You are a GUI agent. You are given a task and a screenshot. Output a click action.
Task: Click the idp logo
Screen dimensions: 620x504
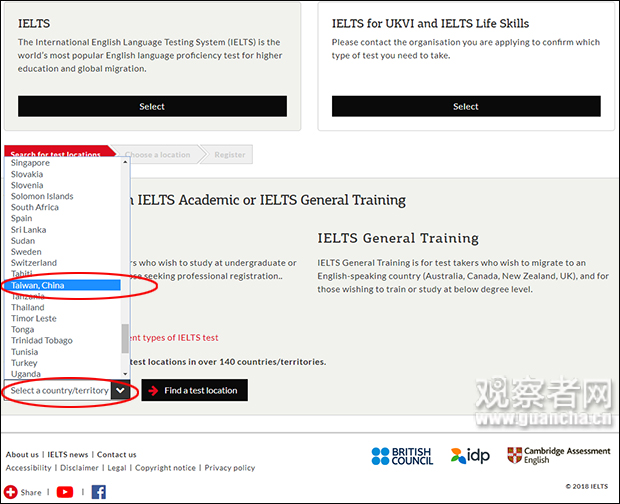click(x=470, y=456)
